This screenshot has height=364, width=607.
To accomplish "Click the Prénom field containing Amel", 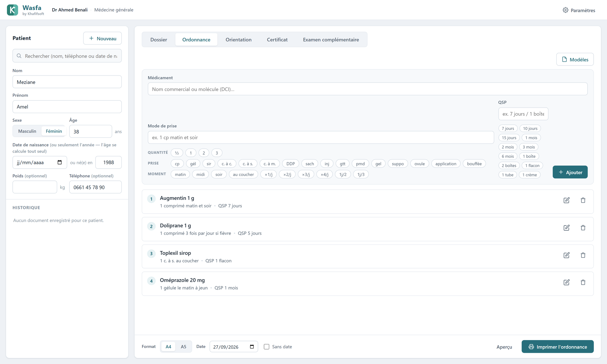I will point(67,107).
